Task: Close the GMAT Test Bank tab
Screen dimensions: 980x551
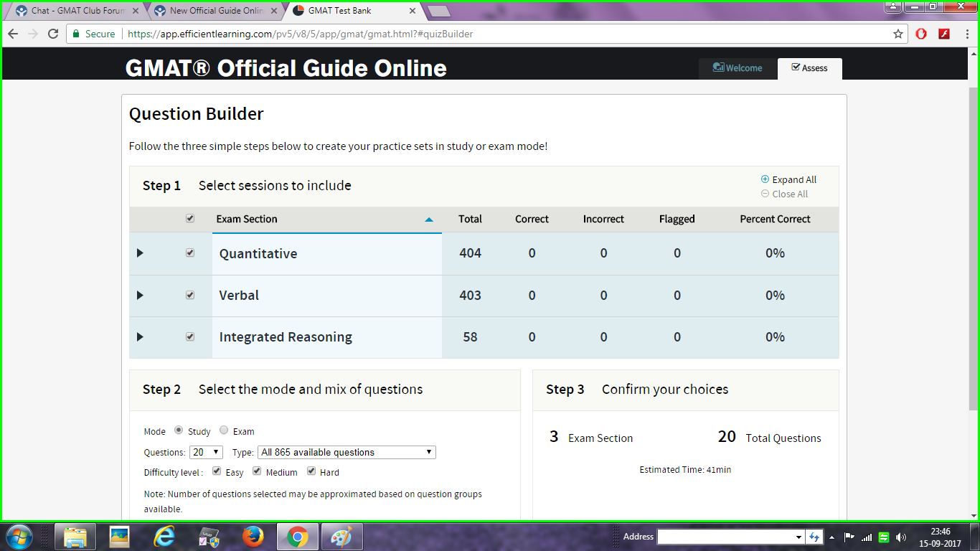Action: (412, 11)
